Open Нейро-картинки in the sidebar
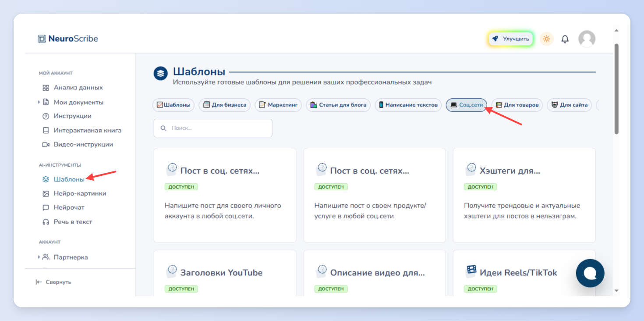Viewport: 644px width, 321px height. pos(80,193)
